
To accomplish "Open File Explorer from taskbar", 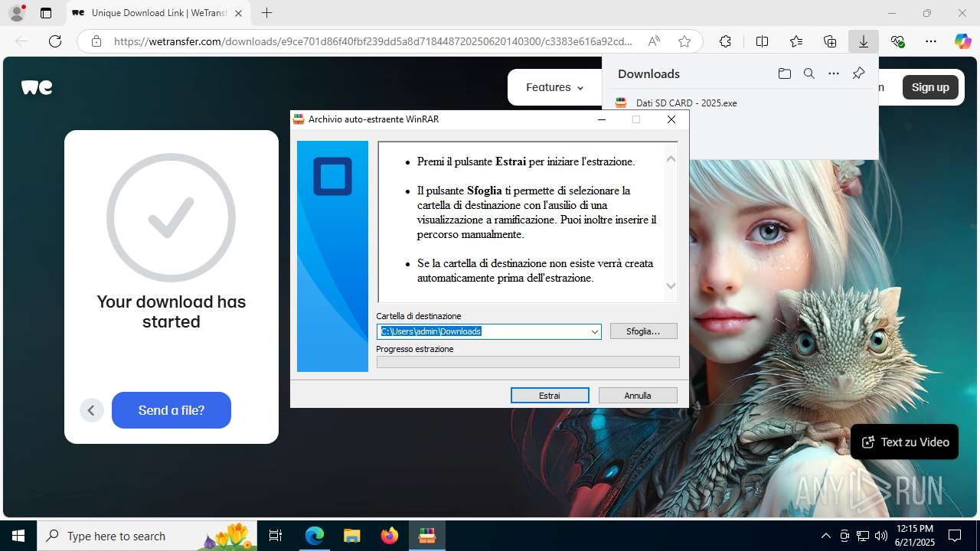I will click(x=351, y=536).
